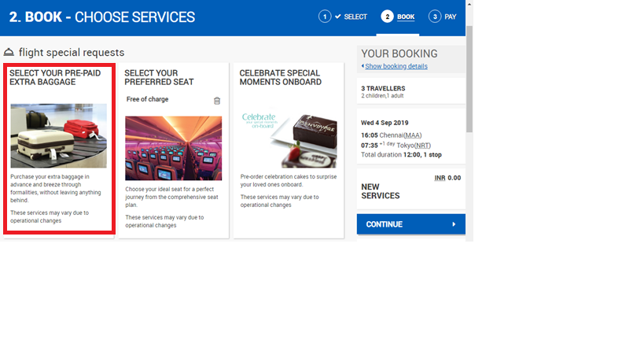Click the vertical page scrollbar
The image size is (644, 362).
point(469,79)
